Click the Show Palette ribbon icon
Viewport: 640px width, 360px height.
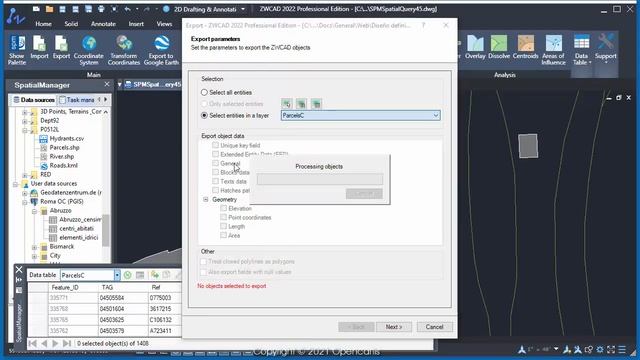pos(17,50)
